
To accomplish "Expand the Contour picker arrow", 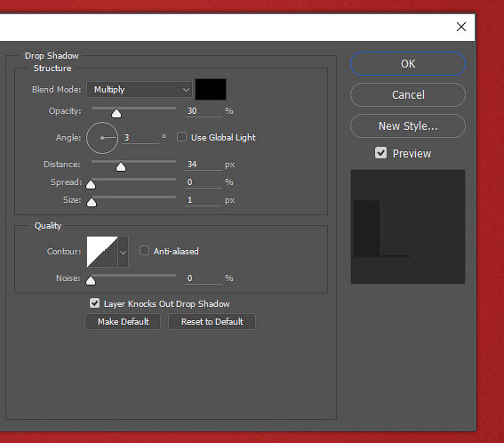I will [x=123, y=252].
